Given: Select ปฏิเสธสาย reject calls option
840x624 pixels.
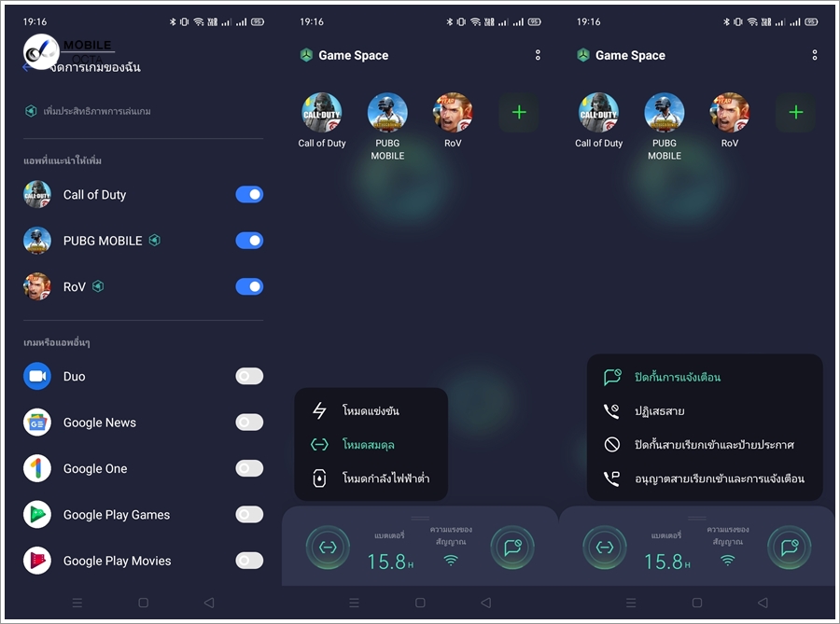Looking at the screenshot, I should coord(705,411).
